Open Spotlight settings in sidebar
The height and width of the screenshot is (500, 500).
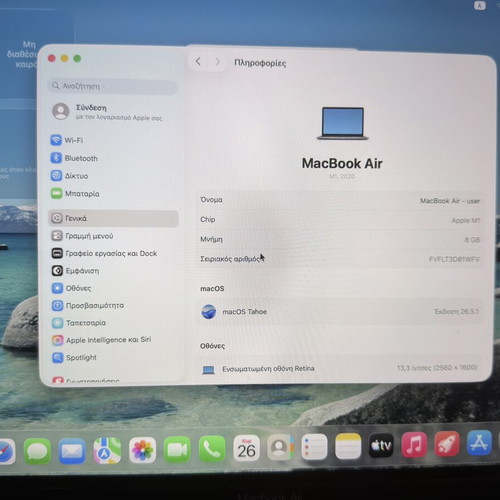(x=74, y=358)
